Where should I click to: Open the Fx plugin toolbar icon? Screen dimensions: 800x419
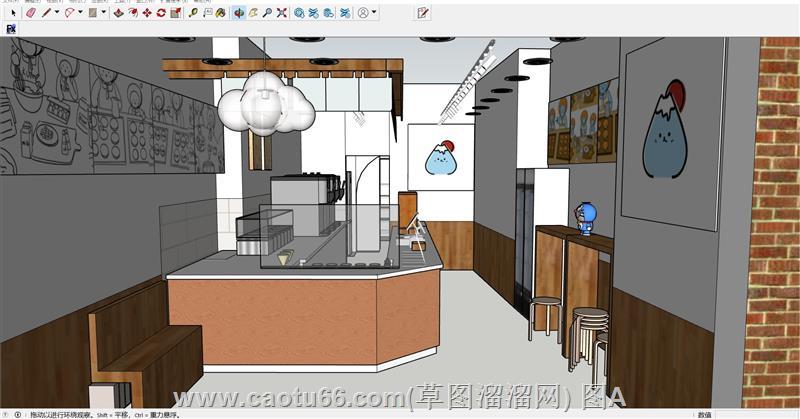(x=11, y=29)
